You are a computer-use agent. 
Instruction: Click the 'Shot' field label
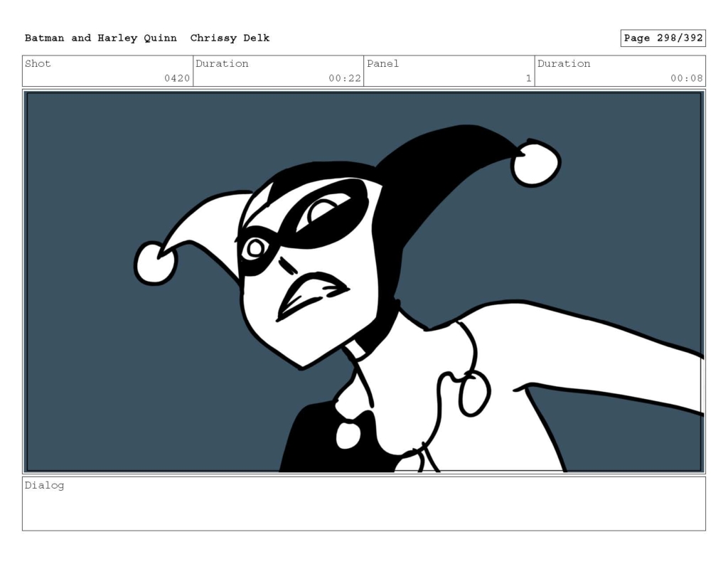coord(38,63)
